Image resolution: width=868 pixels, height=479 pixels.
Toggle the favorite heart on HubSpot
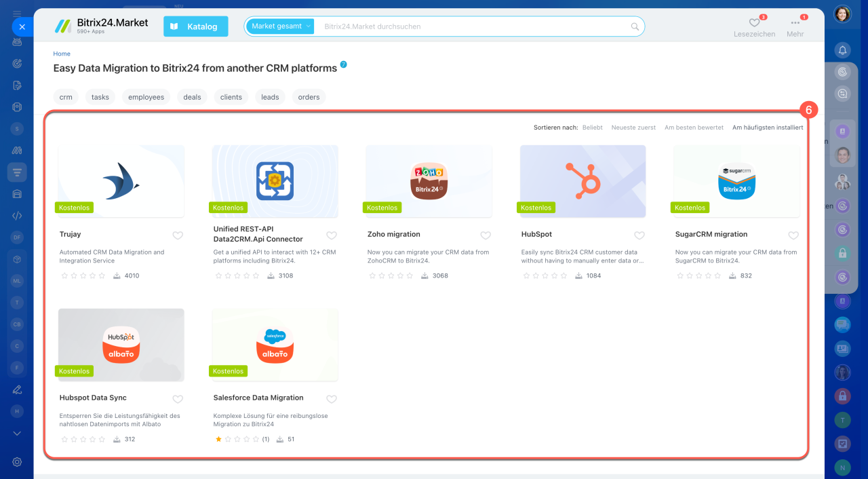(x=639, y=235)
